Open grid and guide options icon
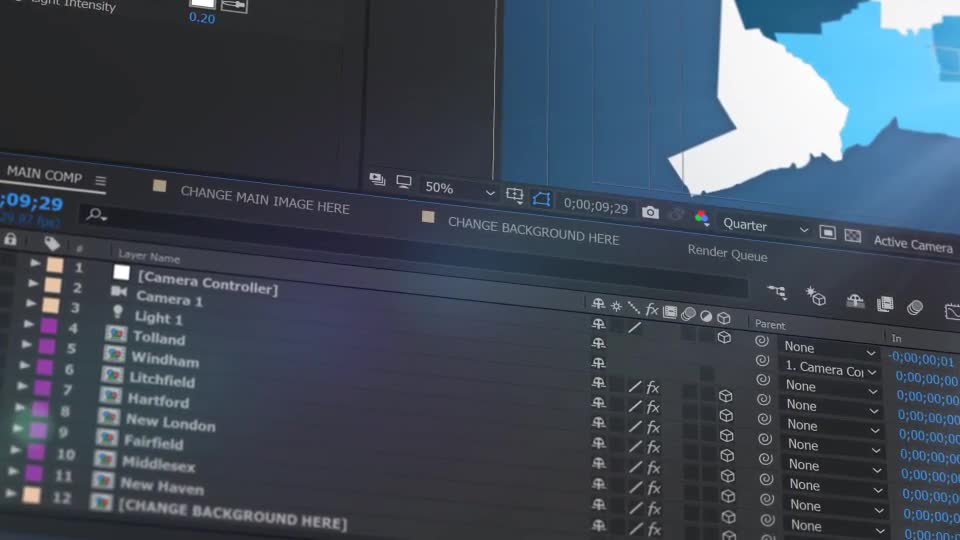The height and width of the screenshot is (540, 960). point(514,195)
